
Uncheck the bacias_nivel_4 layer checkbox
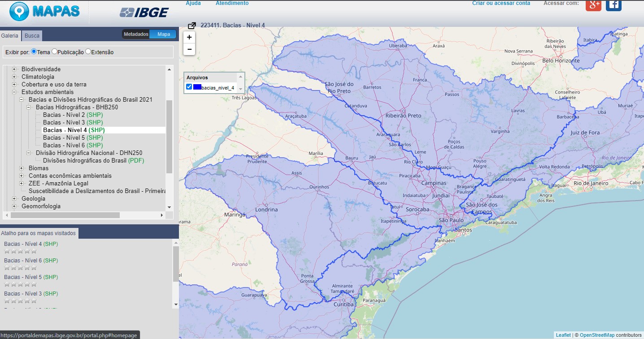click(189, 87)
